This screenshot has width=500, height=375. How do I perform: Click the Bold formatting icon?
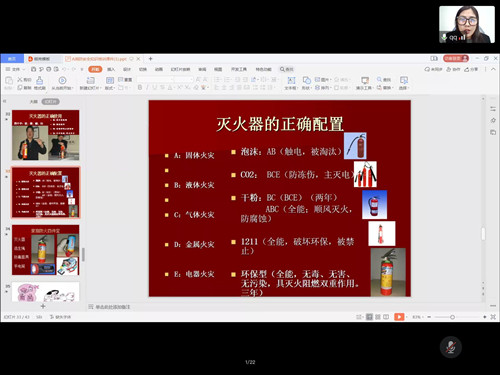pyautogui.click(x=140, y=87)
